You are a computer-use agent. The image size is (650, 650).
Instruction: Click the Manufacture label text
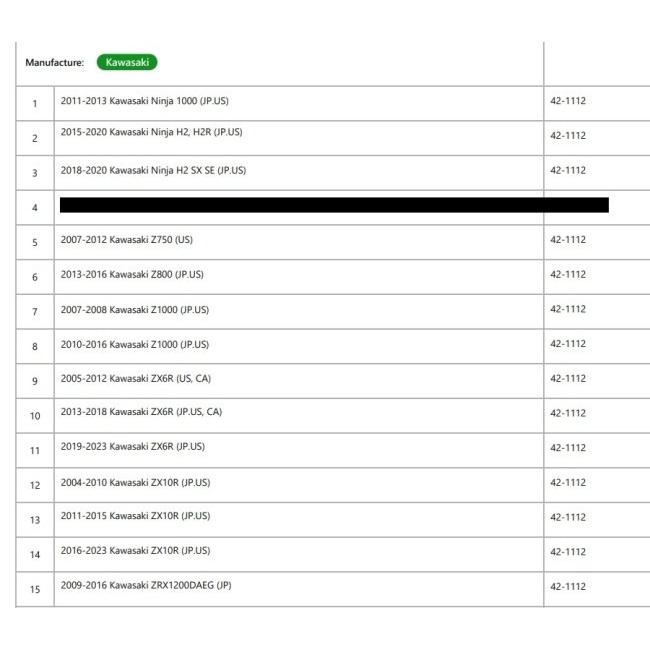(x=55, y=63)
